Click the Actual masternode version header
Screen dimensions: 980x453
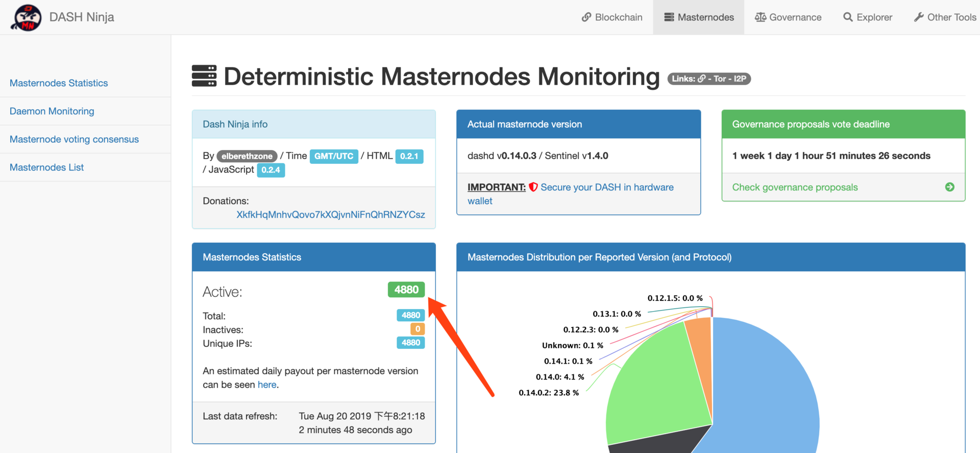(578, 124)
